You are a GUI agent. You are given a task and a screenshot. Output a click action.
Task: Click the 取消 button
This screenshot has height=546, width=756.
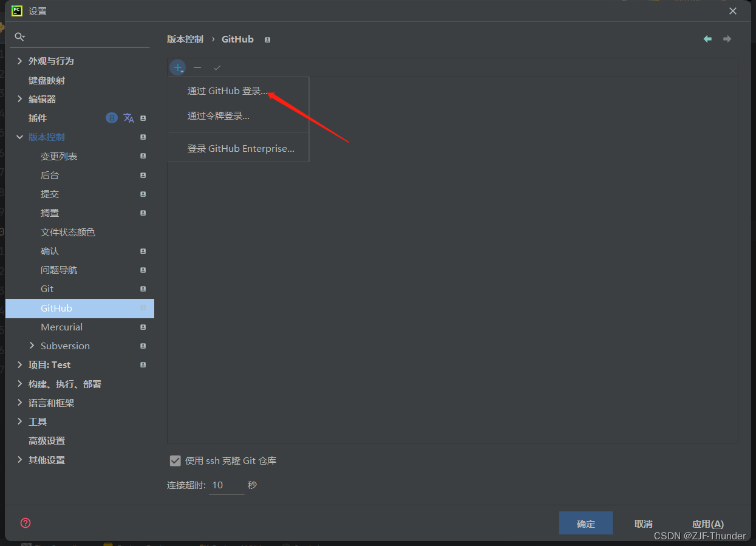point(644,524)
